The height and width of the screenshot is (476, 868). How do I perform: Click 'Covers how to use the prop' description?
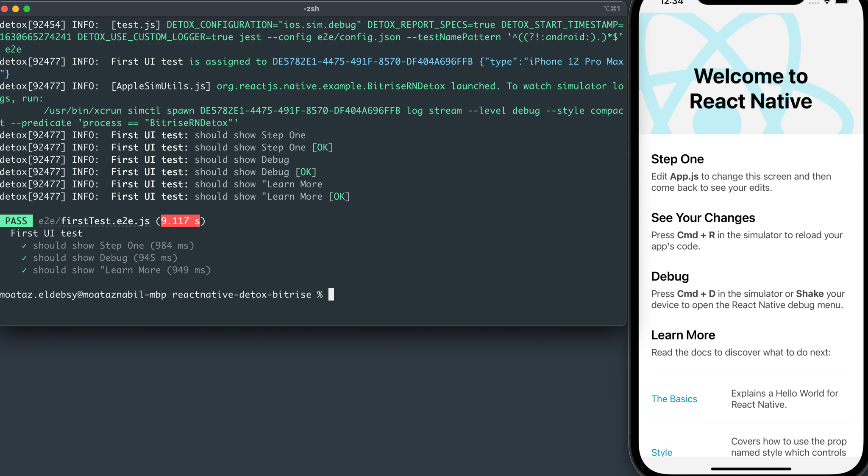point(788,447)
